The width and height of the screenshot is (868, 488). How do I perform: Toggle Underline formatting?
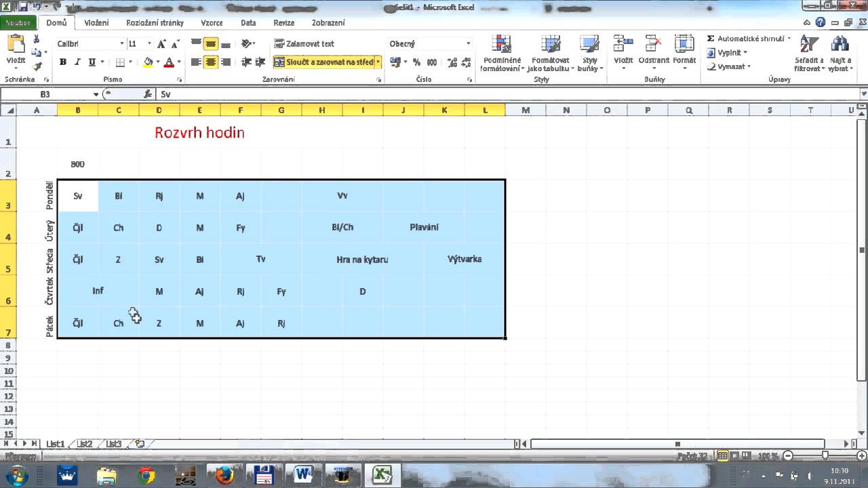(x=92, y=62)
